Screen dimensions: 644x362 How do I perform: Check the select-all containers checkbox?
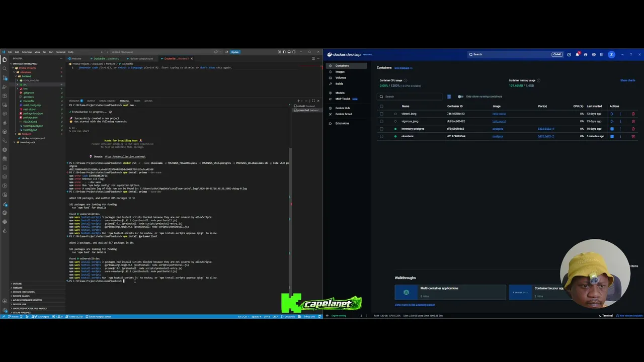pos(381,106)
